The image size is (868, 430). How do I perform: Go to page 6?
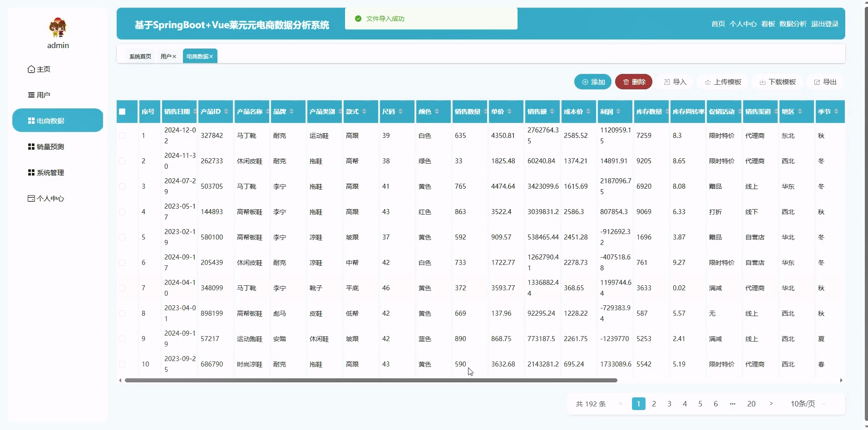[715, 404]
